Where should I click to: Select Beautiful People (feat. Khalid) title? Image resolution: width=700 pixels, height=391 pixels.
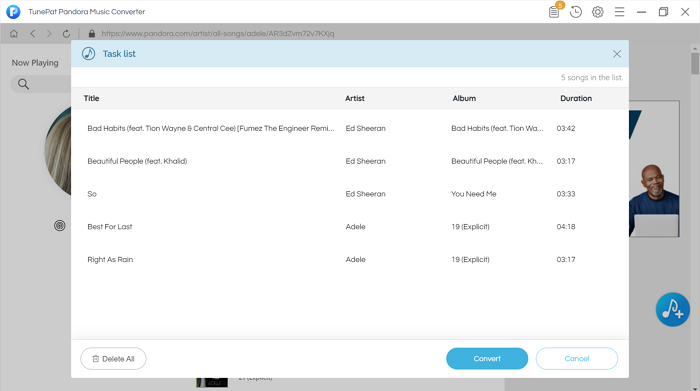(137, 161)
